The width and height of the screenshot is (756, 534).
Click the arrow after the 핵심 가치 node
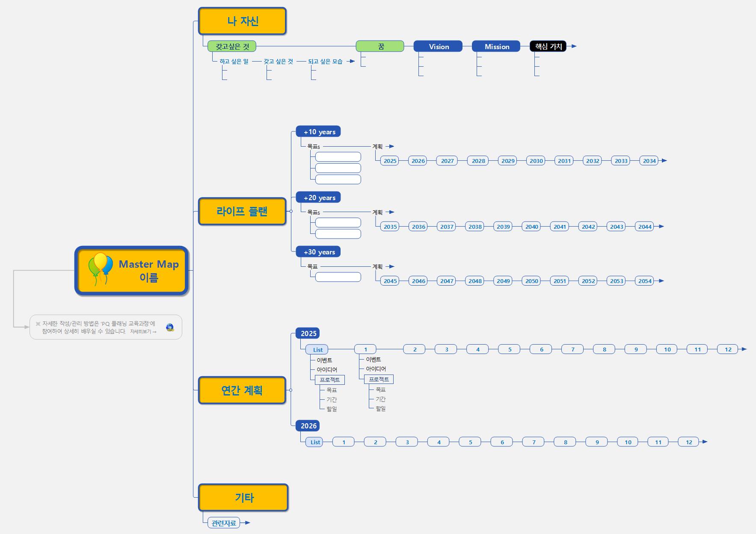click(574, 46)
